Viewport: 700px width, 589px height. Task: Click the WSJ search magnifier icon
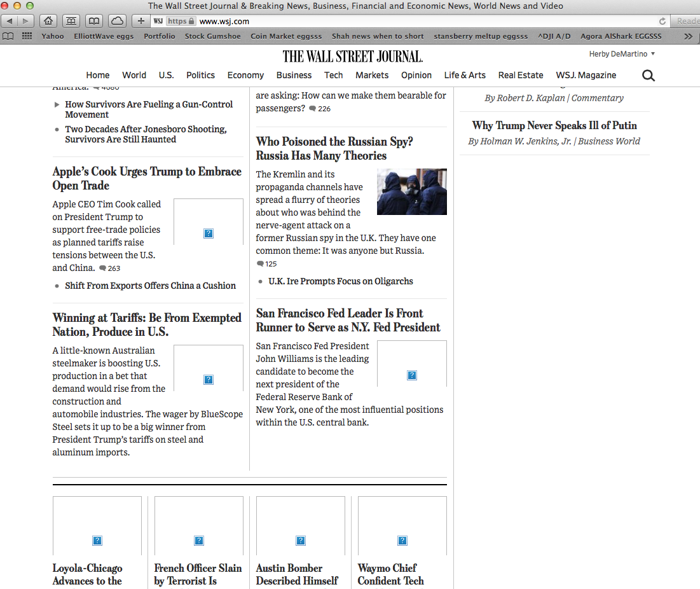tap(648, 75)
